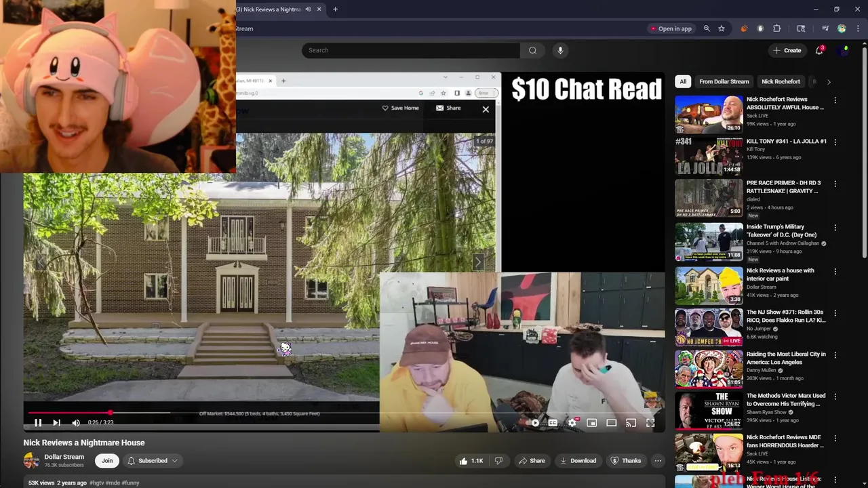
Task: Open menu for the KILL TONY #341 video
Action: tap(835, 142)
